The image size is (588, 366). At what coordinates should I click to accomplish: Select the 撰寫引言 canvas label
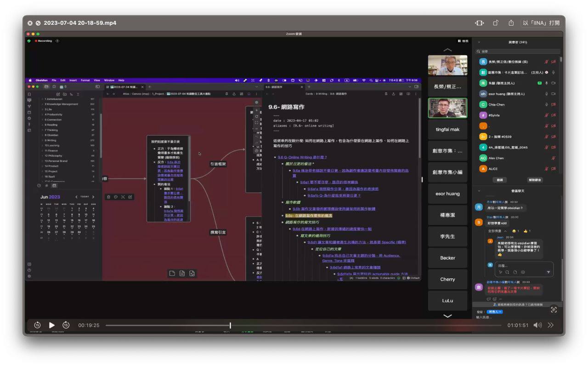point(218,232)
